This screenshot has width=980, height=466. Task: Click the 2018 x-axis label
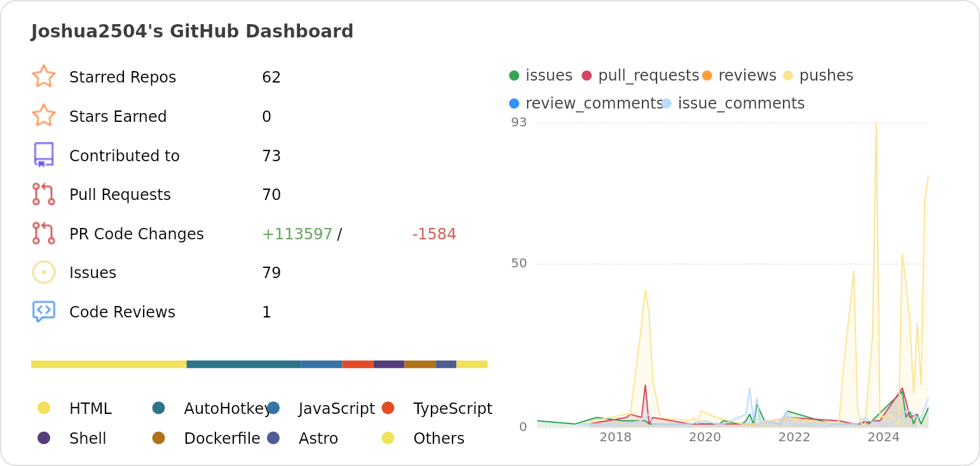615,437
